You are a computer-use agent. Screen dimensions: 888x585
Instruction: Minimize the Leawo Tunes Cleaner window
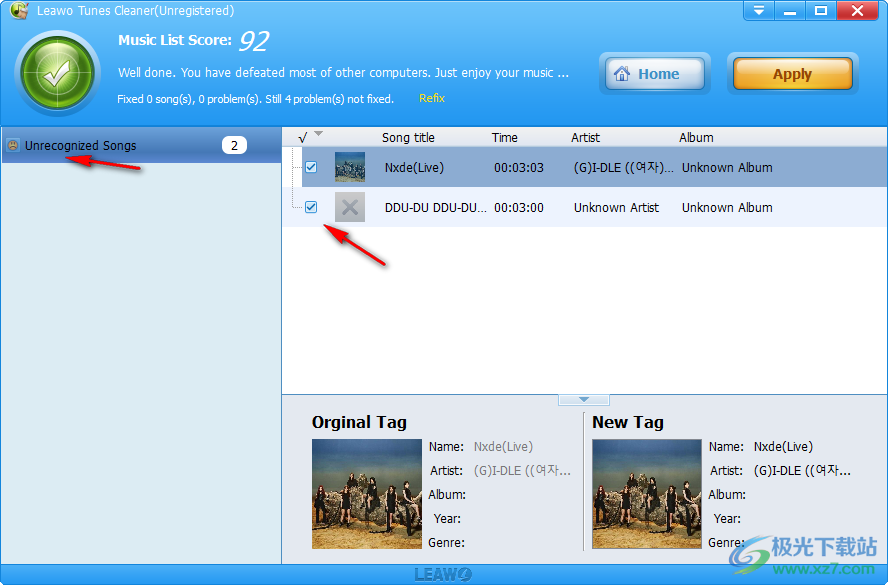coord(790,10)
